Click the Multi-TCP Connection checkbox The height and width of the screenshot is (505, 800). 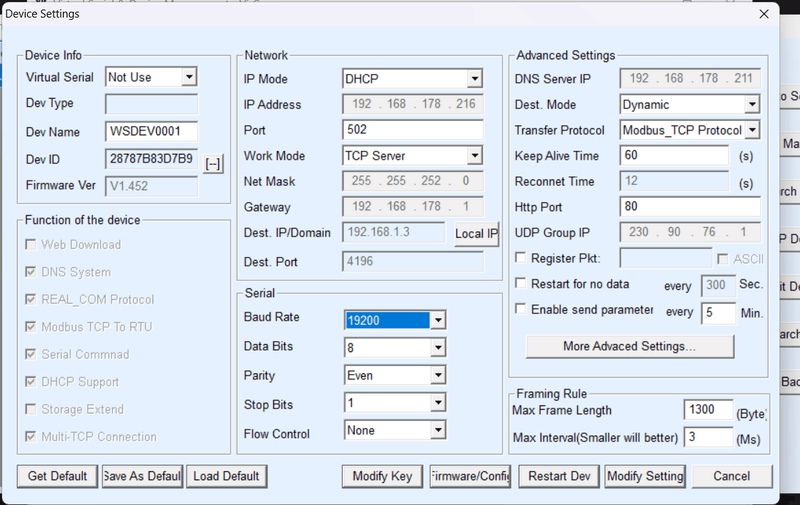click(x=31, y=437)
